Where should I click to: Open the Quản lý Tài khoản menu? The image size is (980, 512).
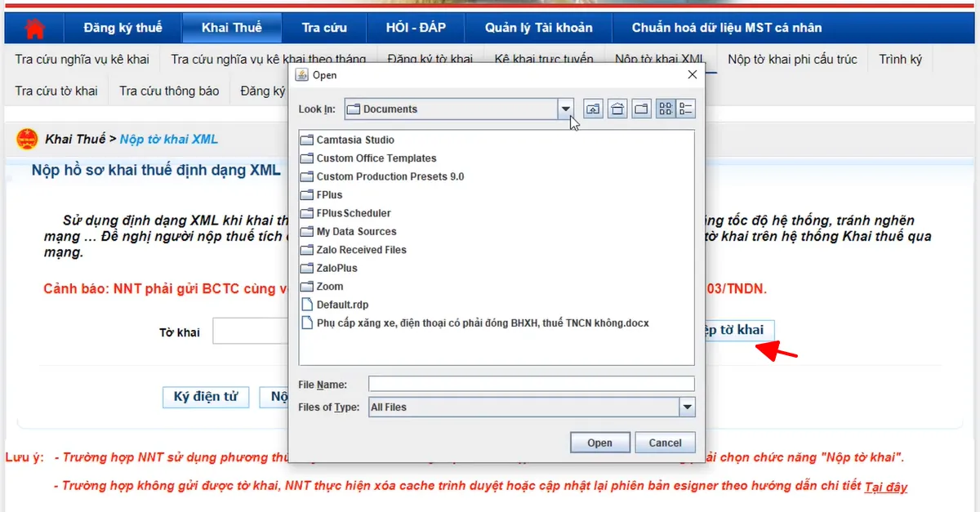click(x=538, y=28)
